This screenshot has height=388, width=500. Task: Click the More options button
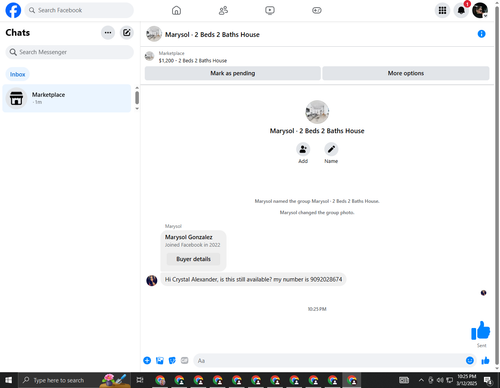(406, 73)
